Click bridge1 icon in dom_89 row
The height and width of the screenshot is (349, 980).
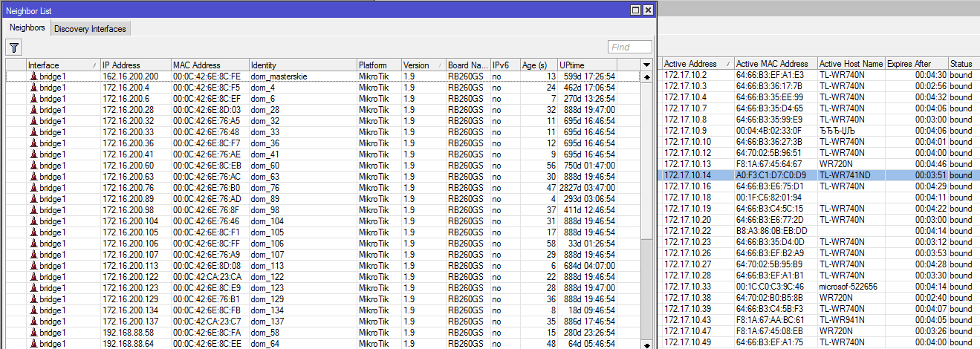pyautogui.click(x=33, y=198)
